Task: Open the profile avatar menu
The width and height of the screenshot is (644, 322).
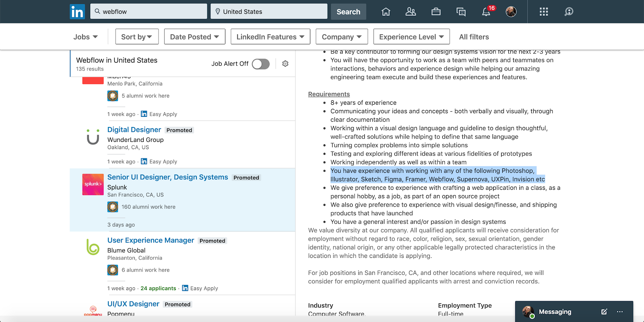Action: pos(511,12)
